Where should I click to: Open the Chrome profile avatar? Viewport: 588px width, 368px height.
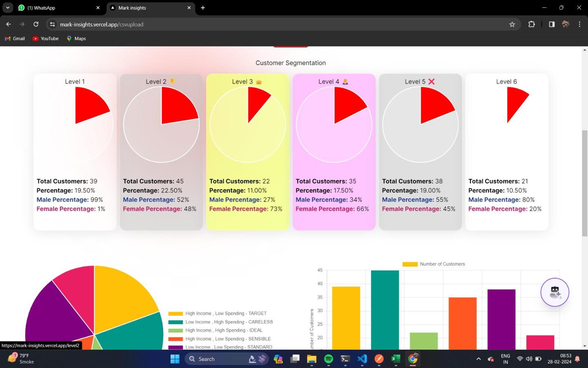[x=566, y=24]
